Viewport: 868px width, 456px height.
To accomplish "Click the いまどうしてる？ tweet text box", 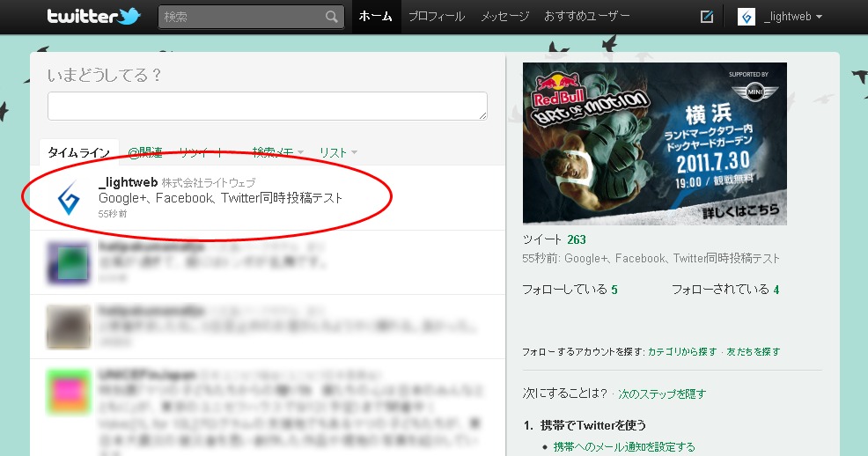I will click(268, 106).
